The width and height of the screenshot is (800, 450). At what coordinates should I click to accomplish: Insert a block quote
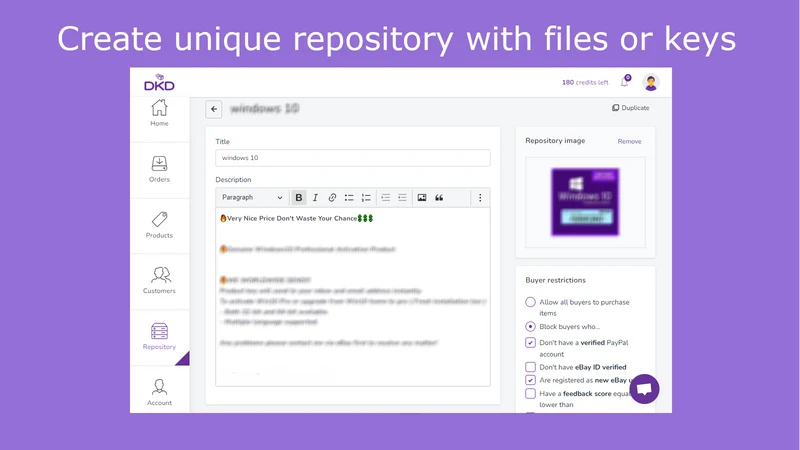(439, 197)
